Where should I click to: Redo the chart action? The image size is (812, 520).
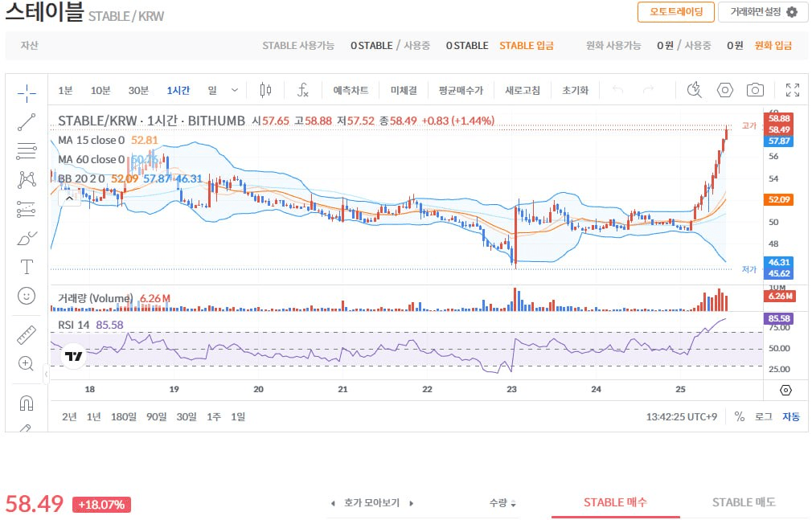tap(648, 90)
